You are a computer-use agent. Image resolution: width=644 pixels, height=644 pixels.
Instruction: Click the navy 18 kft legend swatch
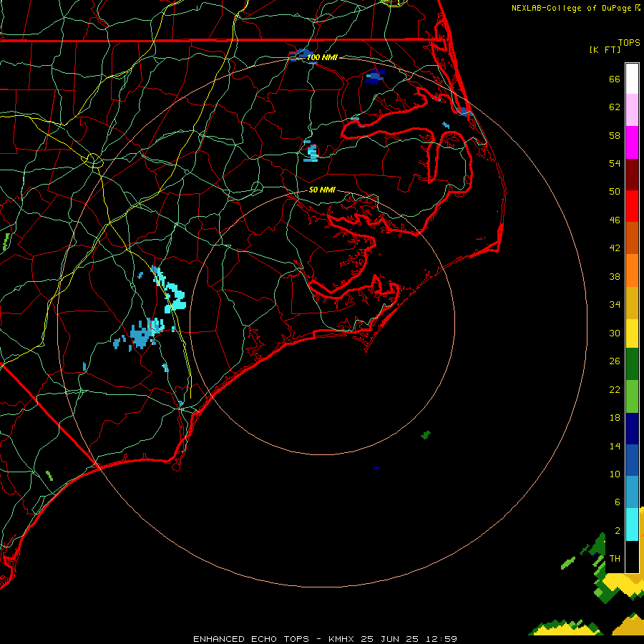pyautogui.click(x=632, y=429)
